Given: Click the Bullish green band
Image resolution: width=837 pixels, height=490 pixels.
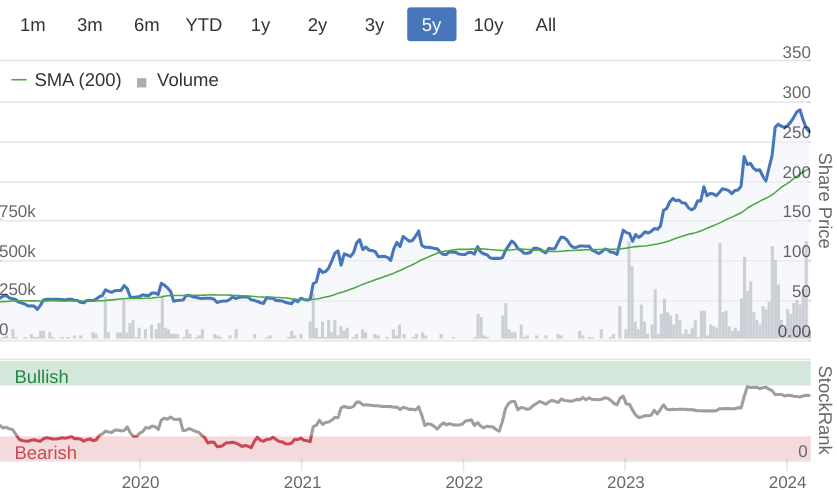Looking at the screenshot, I should click(x=400, y=374).
